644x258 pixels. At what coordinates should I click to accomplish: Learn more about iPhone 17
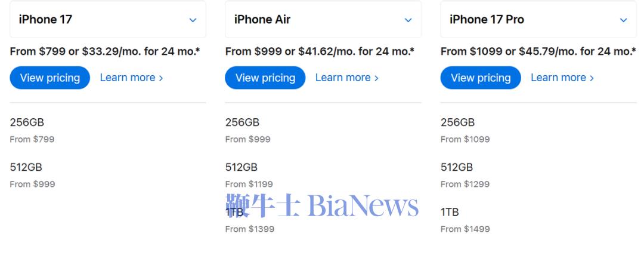[x=131, y=78]
